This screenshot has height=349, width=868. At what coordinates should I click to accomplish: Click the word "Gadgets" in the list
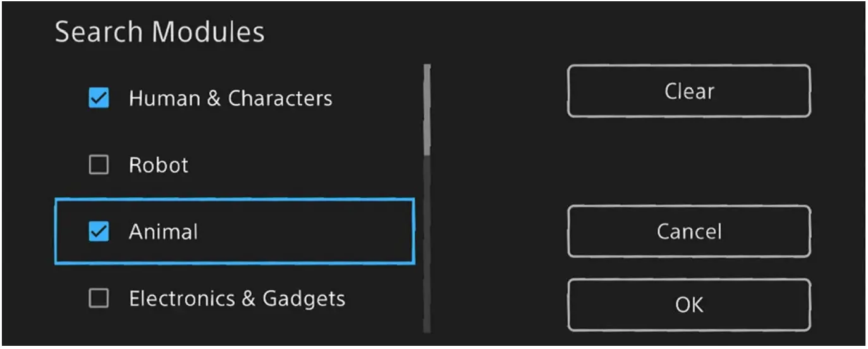[x=303, y=298]
